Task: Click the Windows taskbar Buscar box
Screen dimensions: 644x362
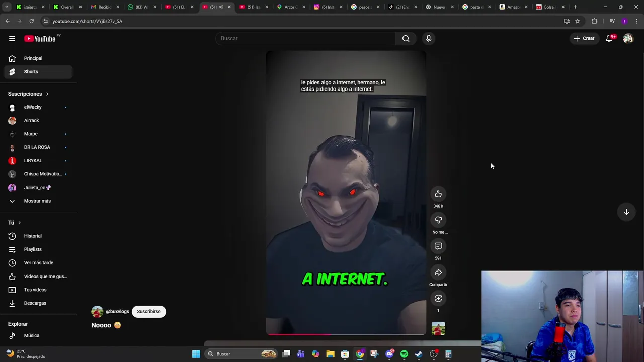Action: (241, 354)
